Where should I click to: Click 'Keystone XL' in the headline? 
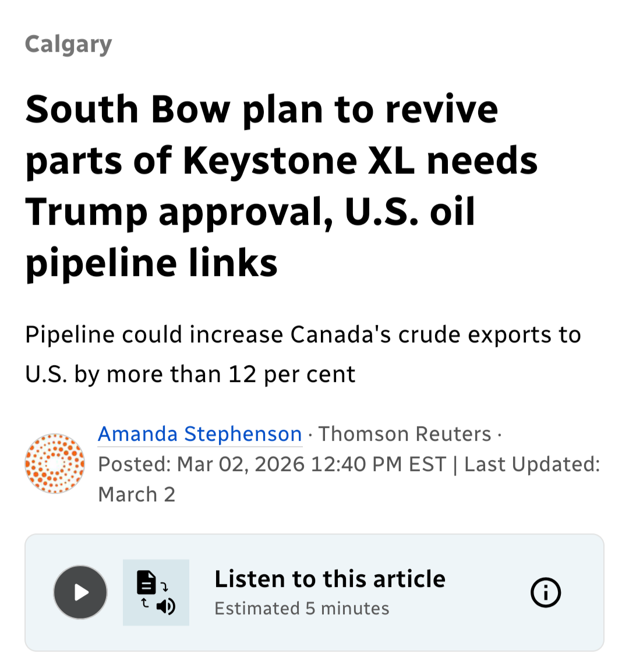click(299, 161)
